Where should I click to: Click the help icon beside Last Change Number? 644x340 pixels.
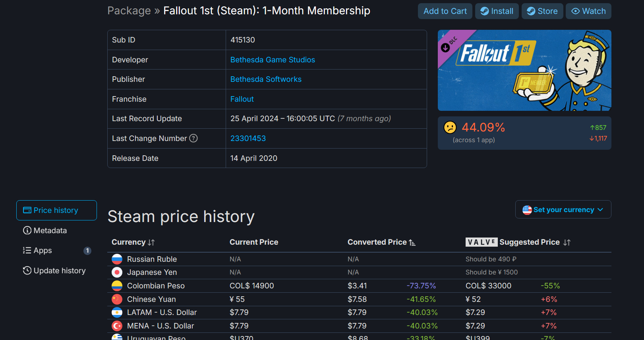tap(193, 138)
